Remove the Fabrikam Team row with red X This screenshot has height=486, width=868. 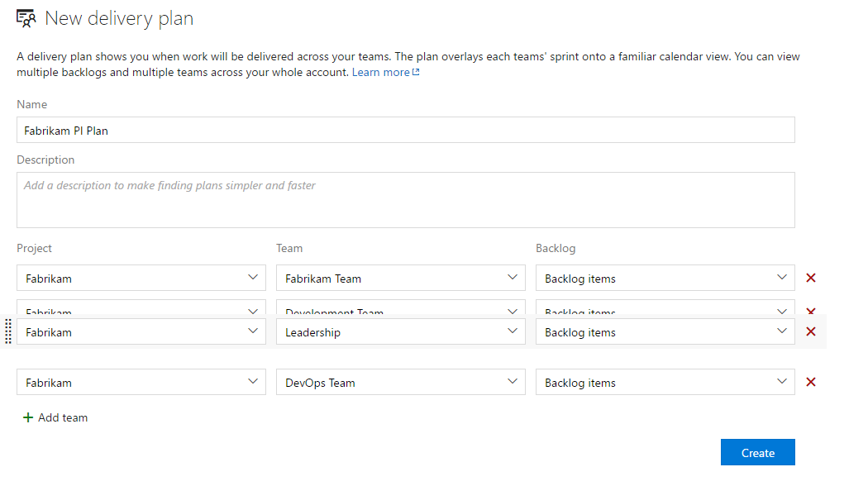pos(810,278)
